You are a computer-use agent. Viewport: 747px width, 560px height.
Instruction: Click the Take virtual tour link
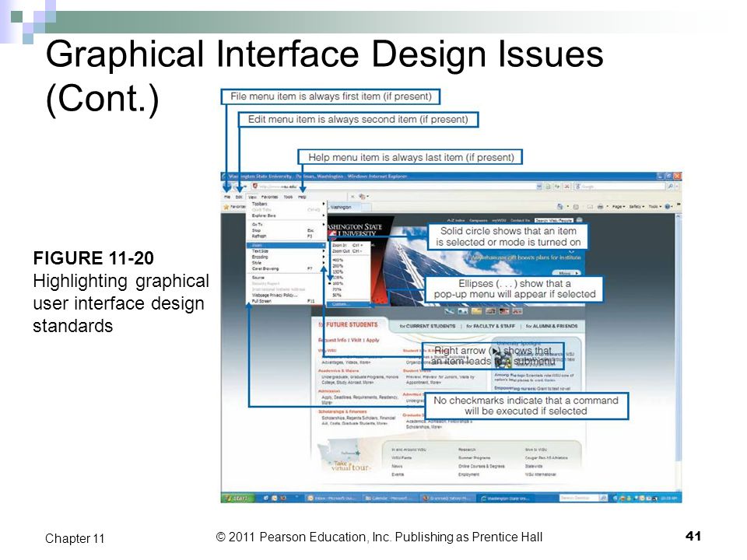coord(350,466)
